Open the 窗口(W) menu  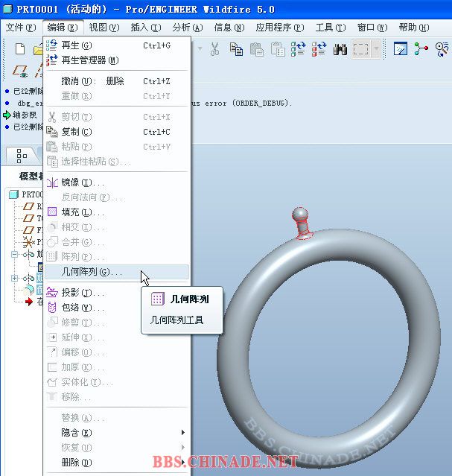tap(372, 28)
